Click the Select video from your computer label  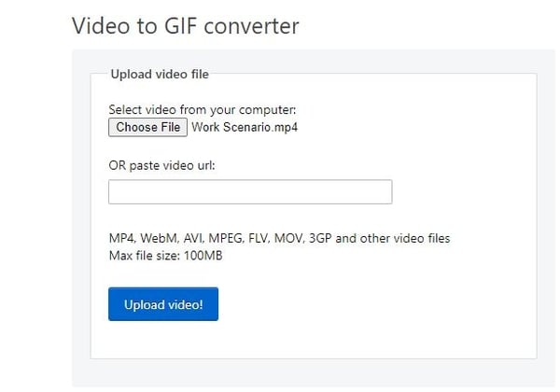click(203, 109)
